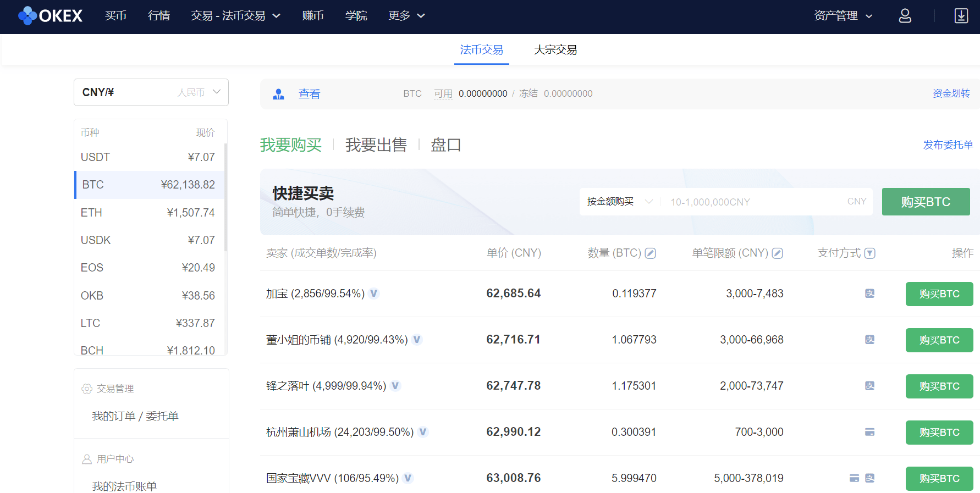The height and width of the screenshot is (493, 980).
Task: Click price 62,716.71
Action: pos(514,340)
